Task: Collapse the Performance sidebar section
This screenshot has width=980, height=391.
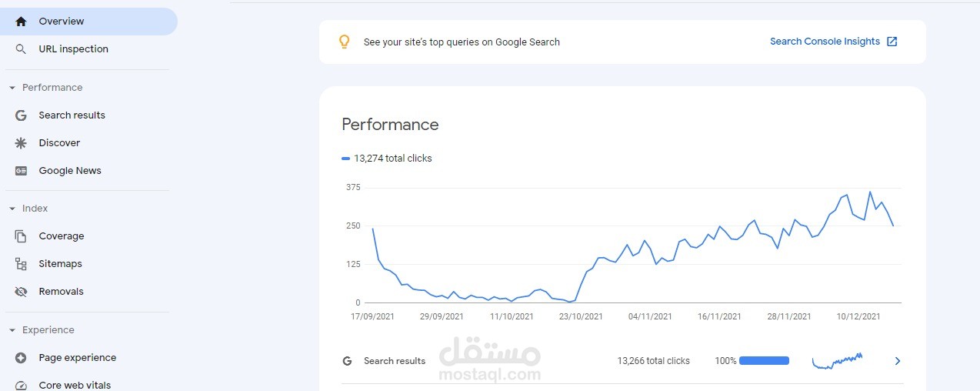Action: [x=12, y=88]
